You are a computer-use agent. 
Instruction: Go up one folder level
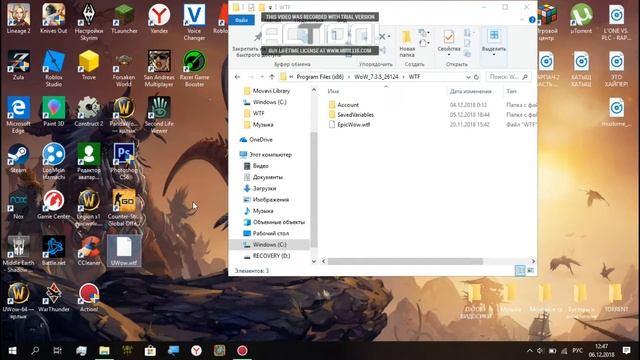tap(272, 77)
